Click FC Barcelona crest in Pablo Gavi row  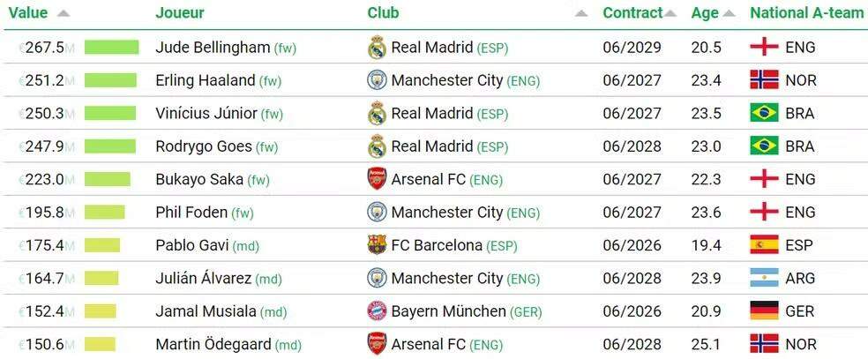tap(377, 245)
